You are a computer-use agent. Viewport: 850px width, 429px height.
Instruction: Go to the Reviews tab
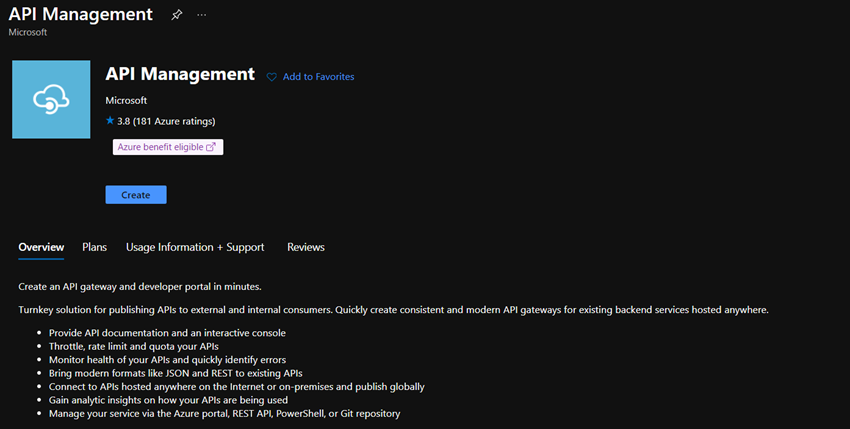(306, 247)
